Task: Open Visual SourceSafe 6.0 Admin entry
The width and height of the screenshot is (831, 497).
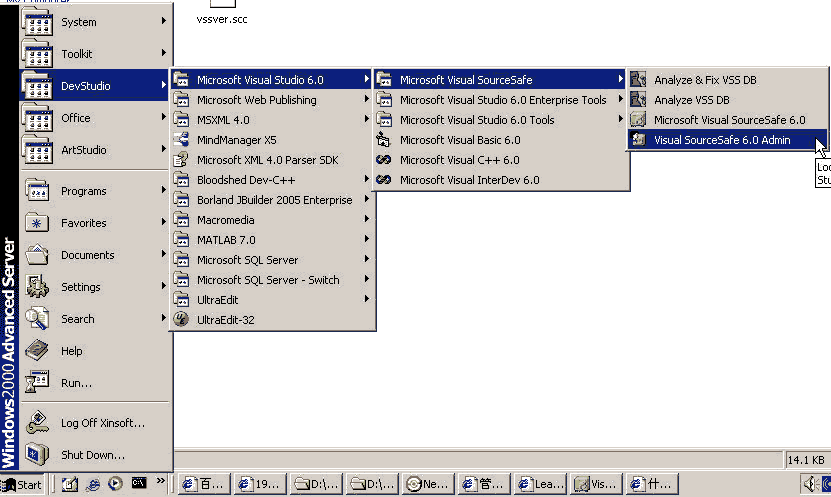Action: (x=727, y=140)
